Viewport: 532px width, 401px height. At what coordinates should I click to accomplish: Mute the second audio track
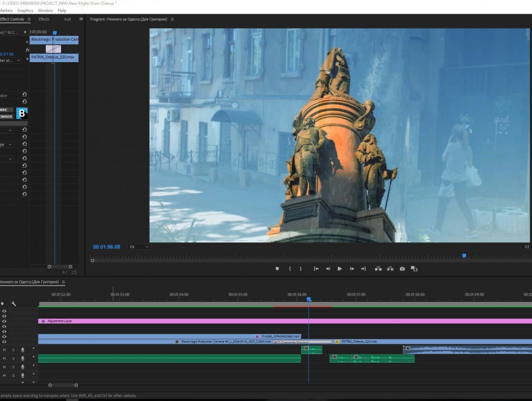click(4, 358)
